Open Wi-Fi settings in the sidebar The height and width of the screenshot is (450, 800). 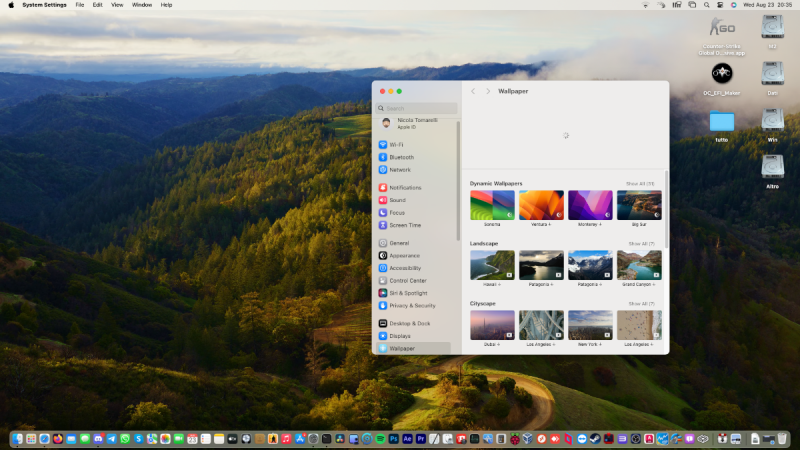coord(397,145)
